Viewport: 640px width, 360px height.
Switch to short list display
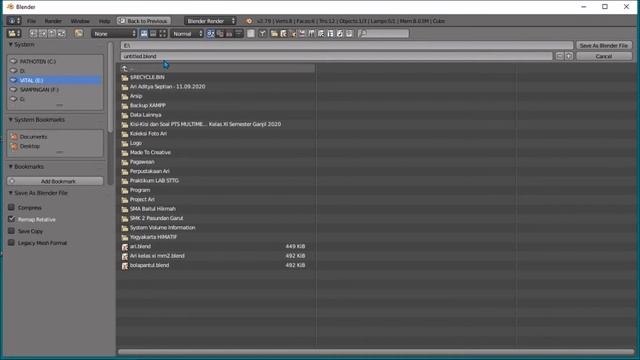(144, 33)
